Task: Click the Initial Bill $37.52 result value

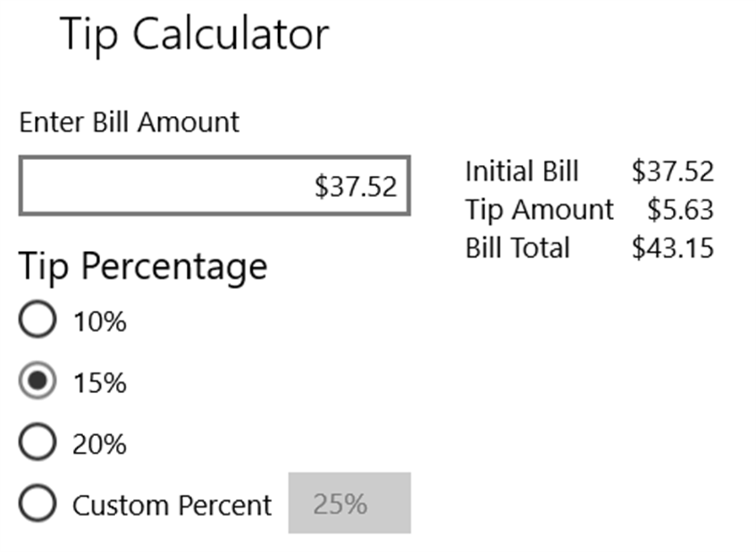Action: 673,171
